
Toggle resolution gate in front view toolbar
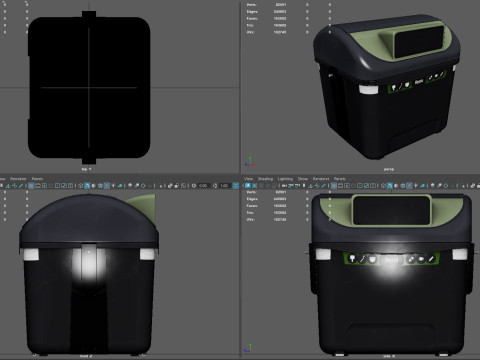point(44,186)
